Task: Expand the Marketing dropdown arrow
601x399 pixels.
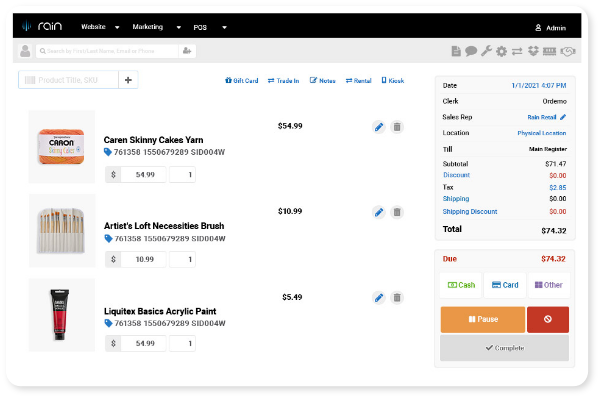Action: [x=179, y=27]
